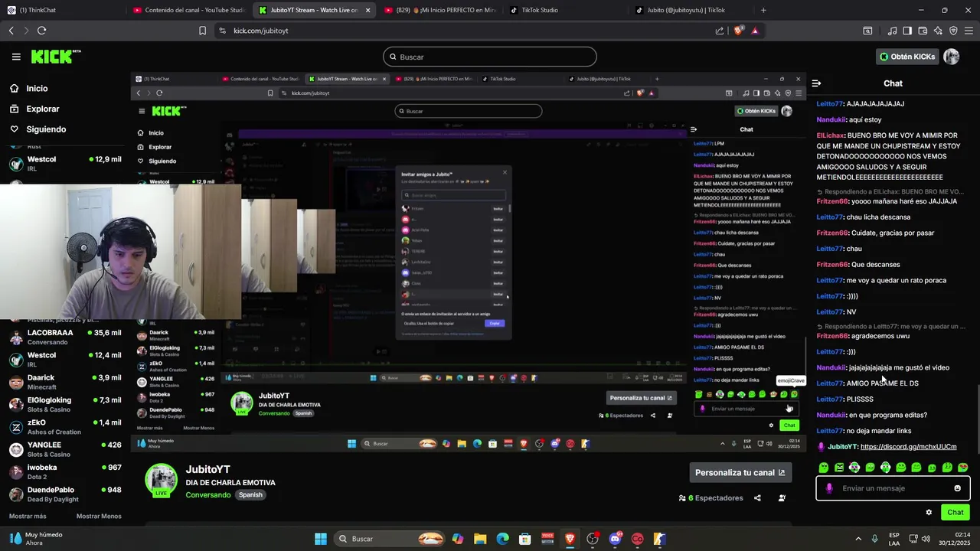
Task: Click 6 Espectadores viewer count
Action: point(710,498)
